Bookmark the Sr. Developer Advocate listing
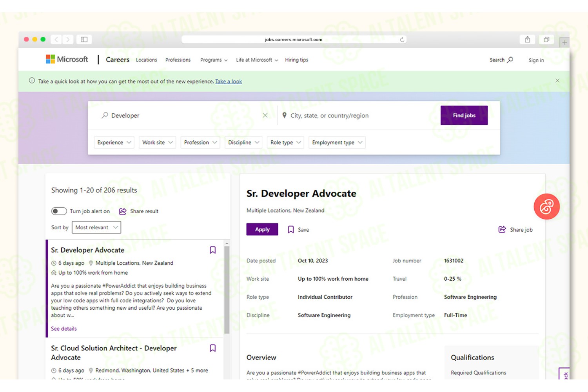Viewport: 588px width, 392px height. [212, 250]
